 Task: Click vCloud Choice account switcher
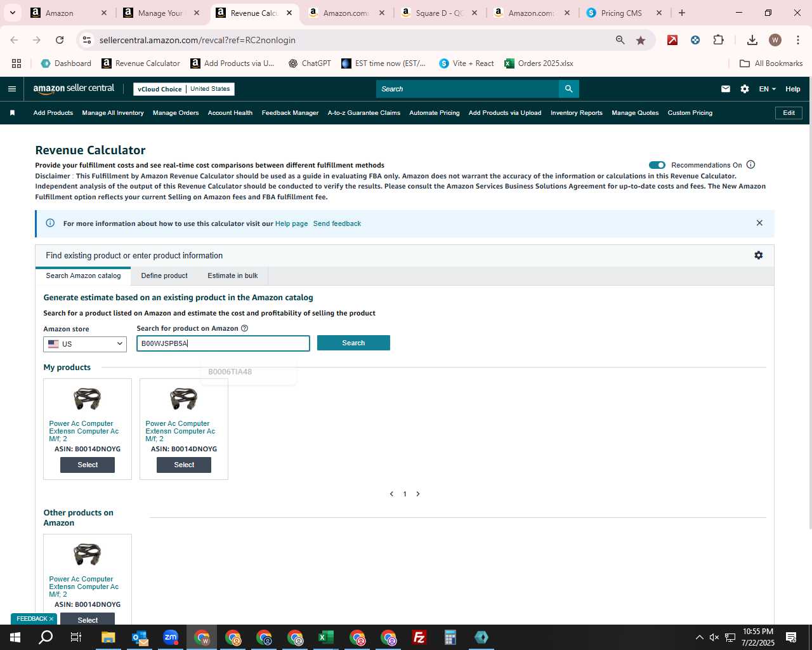[184, 89]
